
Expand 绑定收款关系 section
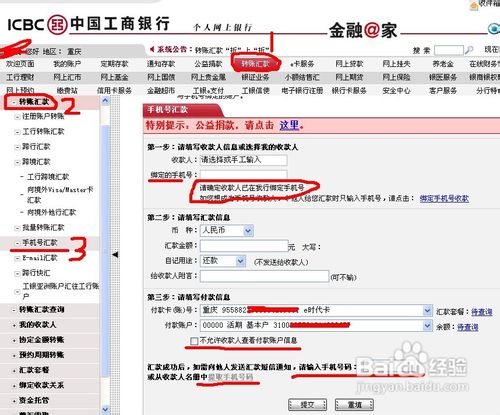[14, 386]
